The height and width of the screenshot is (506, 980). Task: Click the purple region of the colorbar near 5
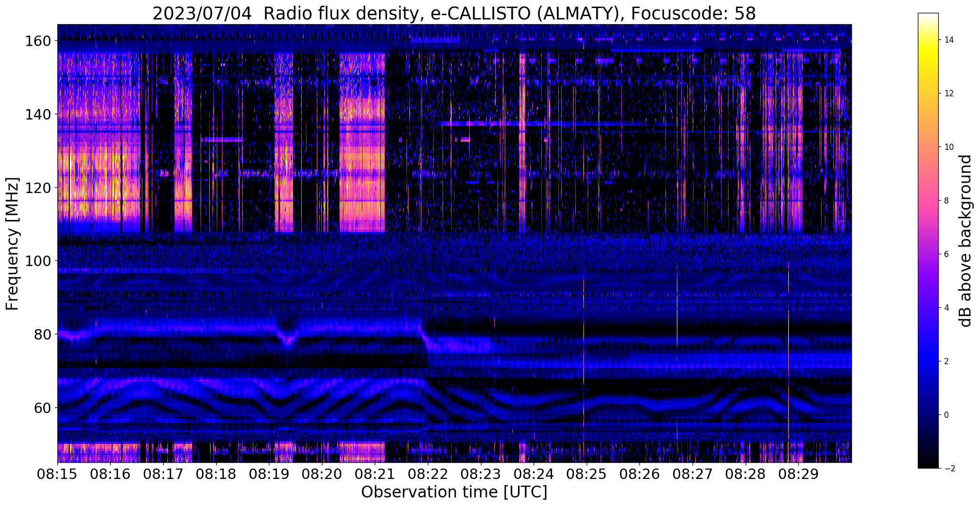coord(928,281)
